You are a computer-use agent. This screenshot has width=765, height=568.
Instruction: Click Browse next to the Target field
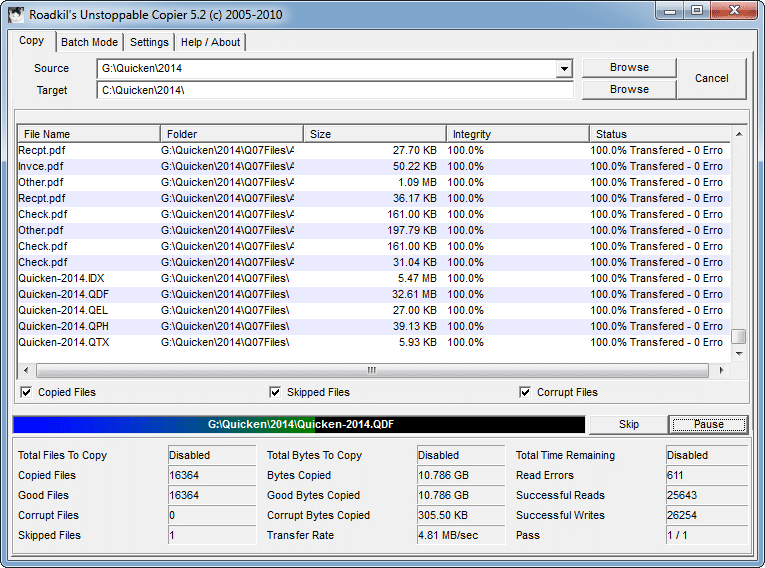click(629, 89)
